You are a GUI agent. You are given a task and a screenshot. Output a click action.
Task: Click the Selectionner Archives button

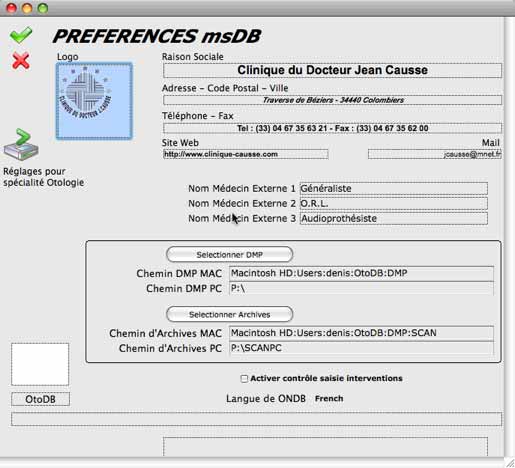click(x=230, y=314)
